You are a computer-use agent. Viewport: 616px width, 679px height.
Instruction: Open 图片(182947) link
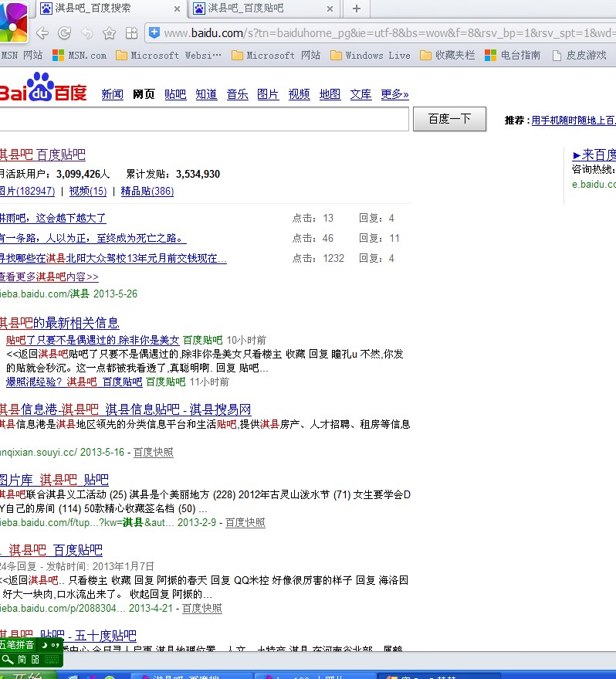[x=27, y=191]
